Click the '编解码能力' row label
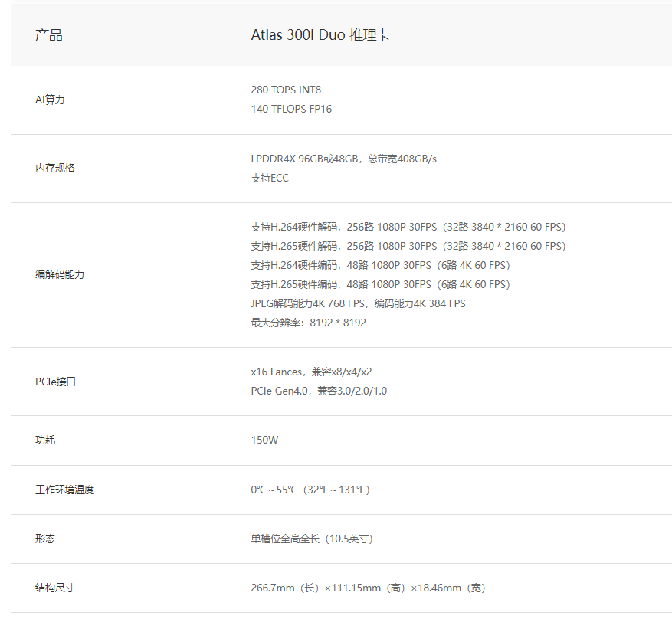 click(60, 274)
